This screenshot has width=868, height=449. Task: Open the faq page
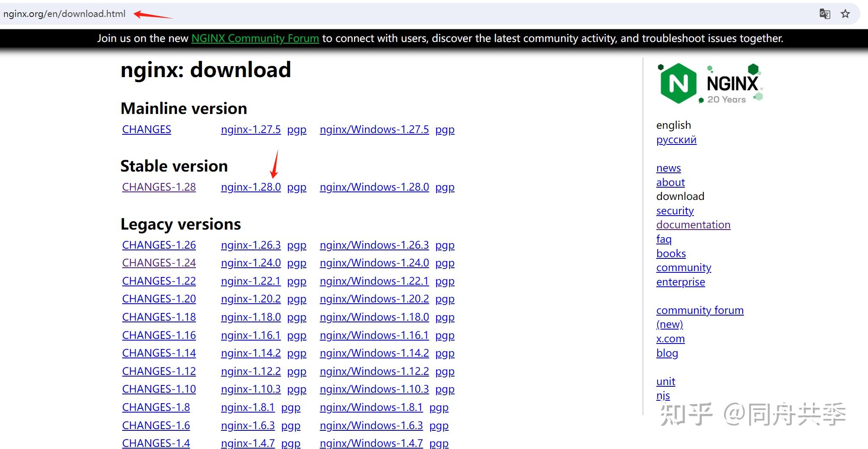(x=664, y=239)
